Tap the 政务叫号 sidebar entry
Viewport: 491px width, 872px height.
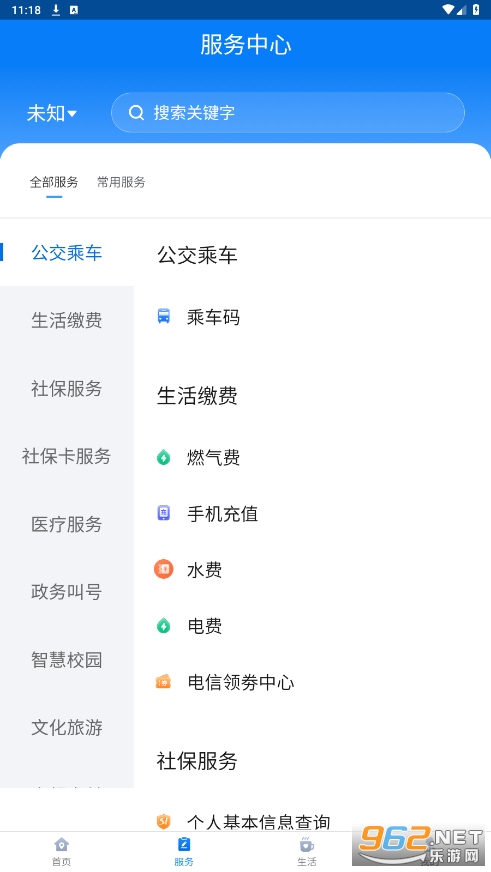[67, 592]
